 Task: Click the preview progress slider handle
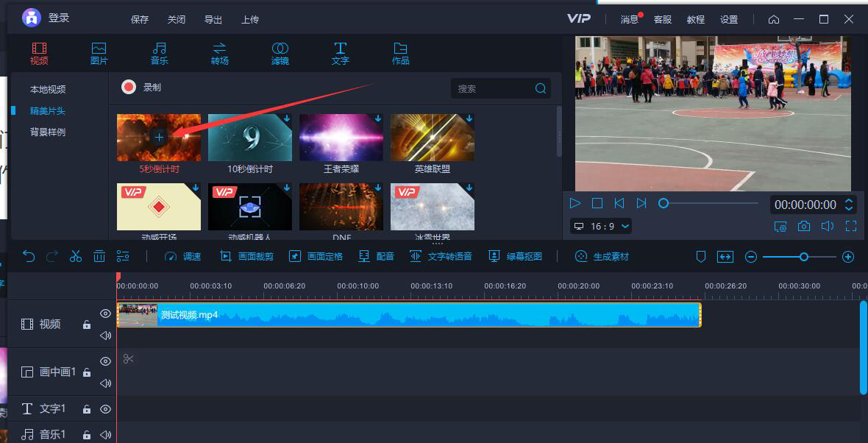click(x=664, y=203)
